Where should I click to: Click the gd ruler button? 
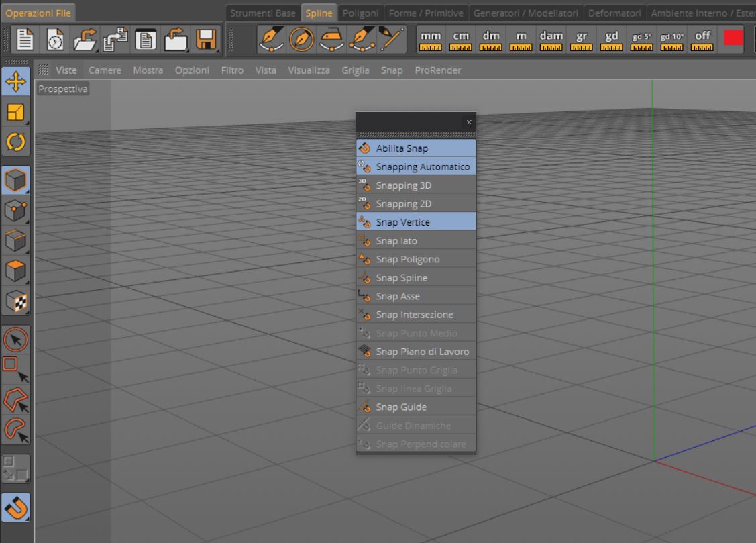point(611,40)
